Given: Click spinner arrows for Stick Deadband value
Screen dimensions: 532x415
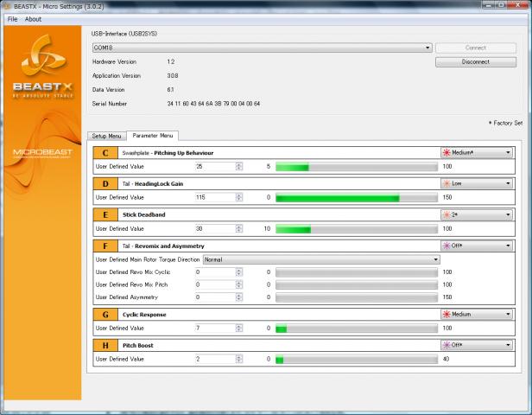Looking at the screenshot, I should point(239,229).
